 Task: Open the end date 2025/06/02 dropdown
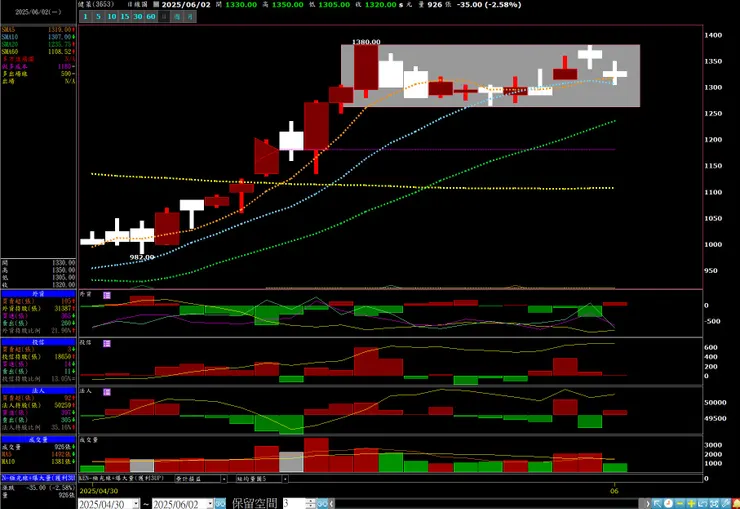tap(210, 504)
